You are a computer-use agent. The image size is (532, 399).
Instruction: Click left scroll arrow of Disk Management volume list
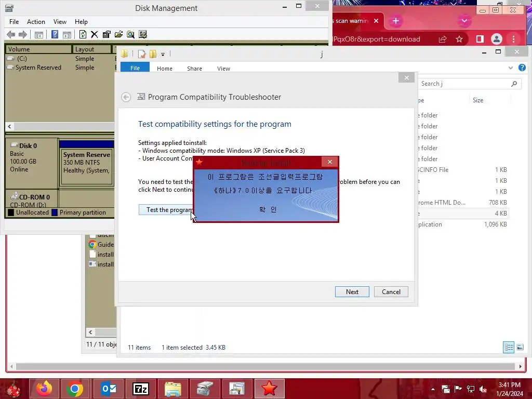[x=9, y=126]
